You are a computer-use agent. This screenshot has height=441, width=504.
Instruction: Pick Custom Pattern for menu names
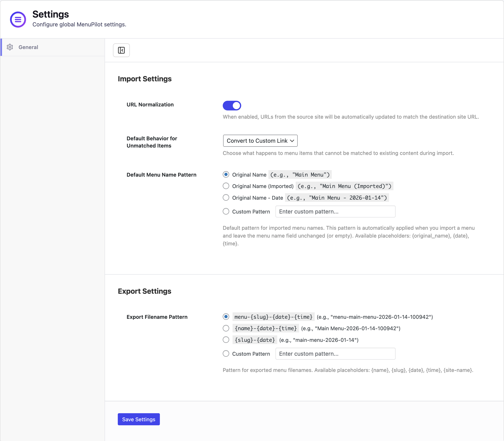pyautogui.click(x=226, y=211)
